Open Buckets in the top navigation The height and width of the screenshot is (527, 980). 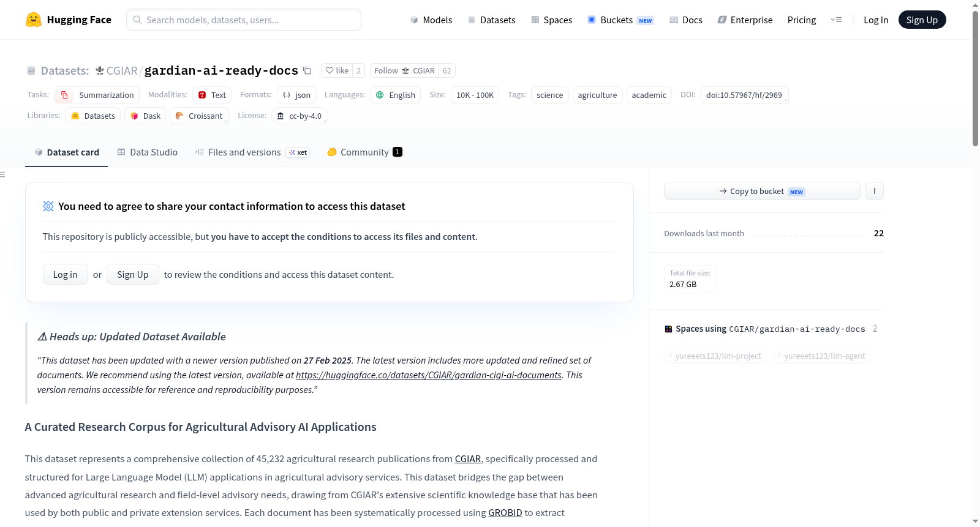tap(620, 20)
